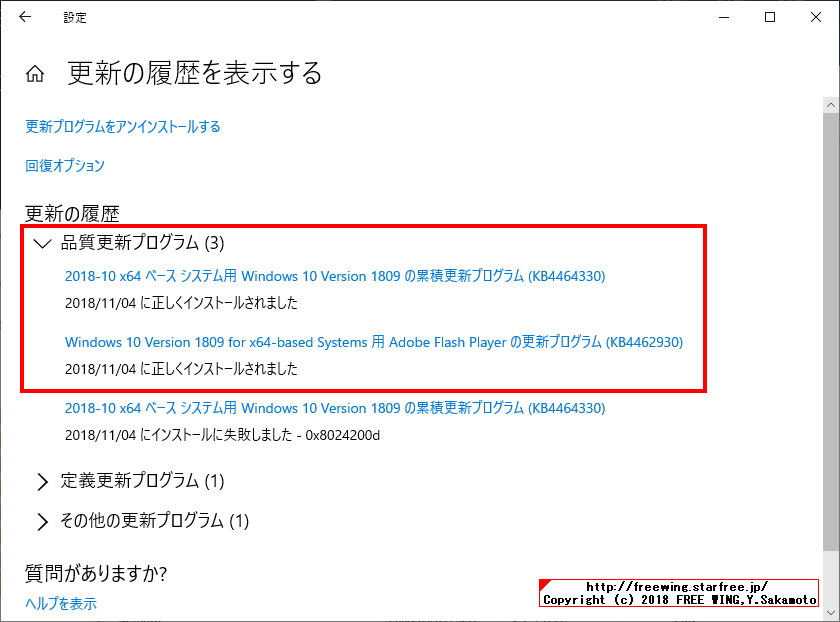
Task: Navigate back using the arrow icon
Action: tap(24, 17)
